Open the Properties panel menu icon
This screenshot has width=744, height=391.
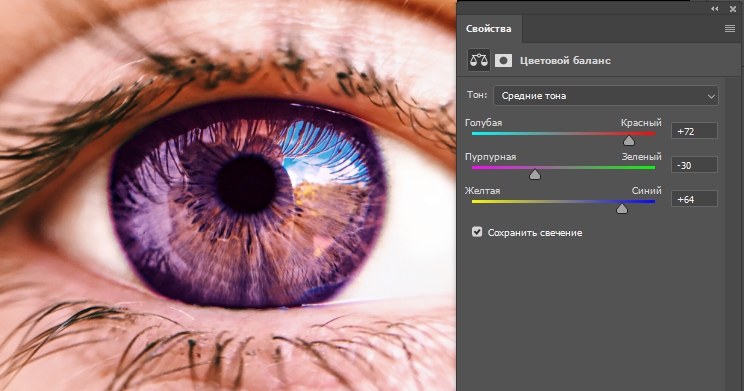pos(730,29)
